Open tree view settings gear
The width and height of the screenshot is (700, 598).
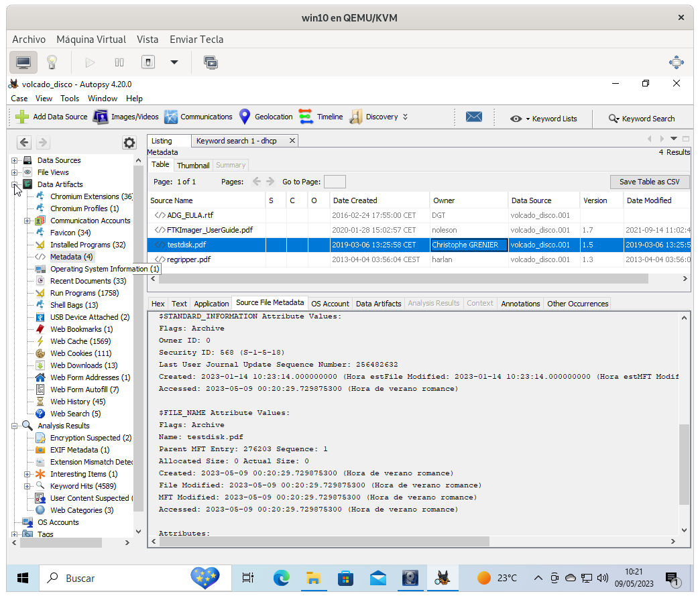click(x=129, y=142)
